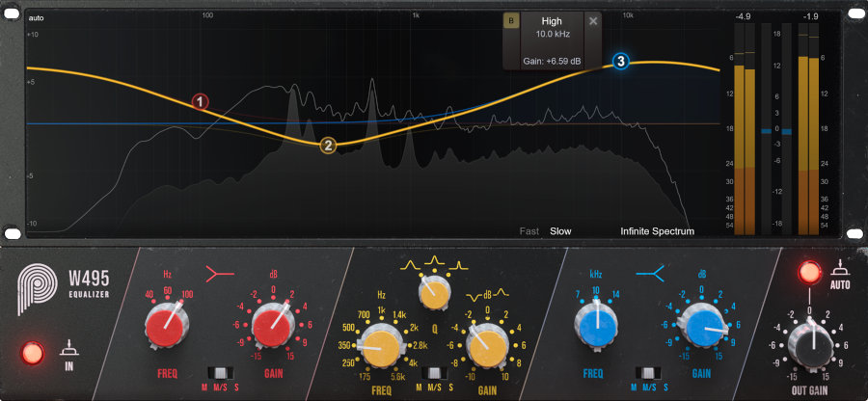Toggle the low band M/S switch

click(x=220, y=372)
